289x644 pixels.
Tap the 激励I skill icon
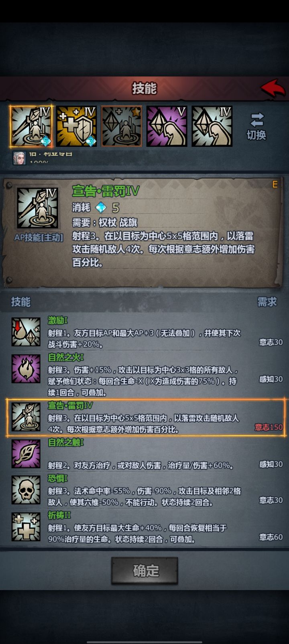coord(26,332)
